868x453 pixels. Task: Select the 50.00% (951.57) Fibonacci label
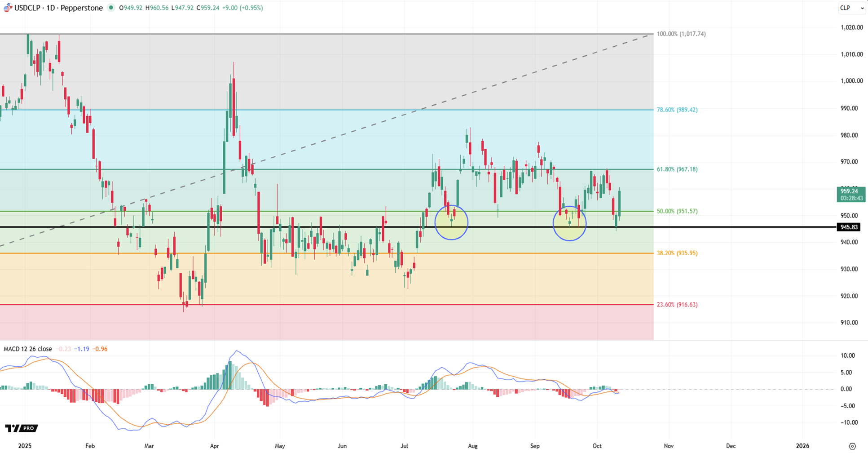click(x=677, y=211)
